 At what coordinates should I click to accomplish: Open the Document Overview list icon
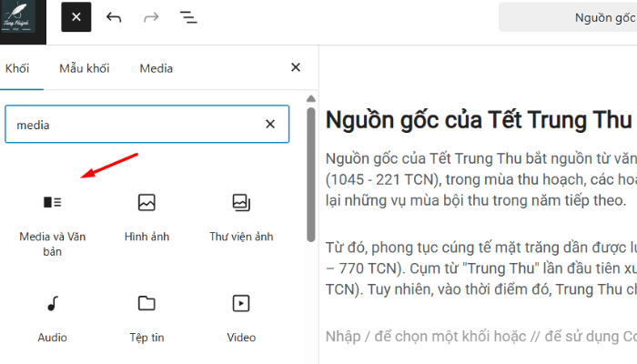[188, 17]
